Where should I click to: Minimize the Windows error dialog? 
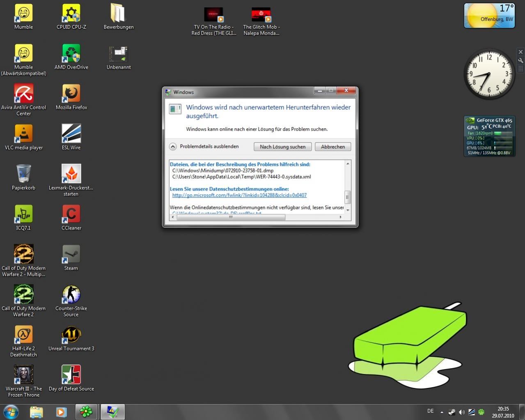319,90
